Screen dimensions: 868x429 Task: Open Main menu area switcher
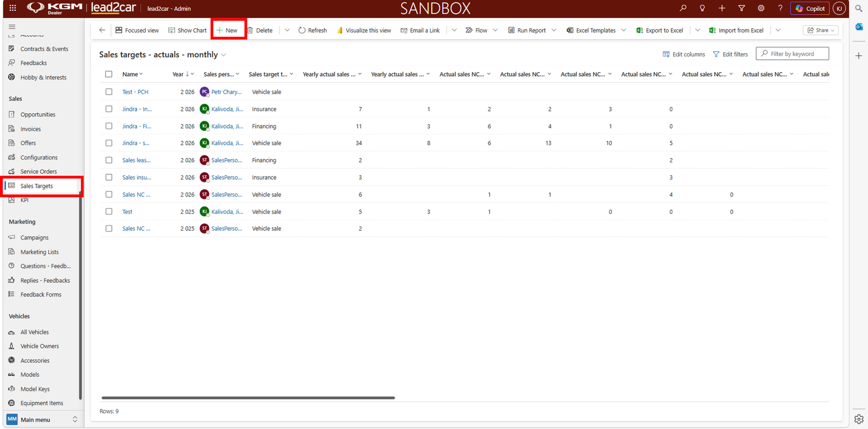tap(42, 419)
